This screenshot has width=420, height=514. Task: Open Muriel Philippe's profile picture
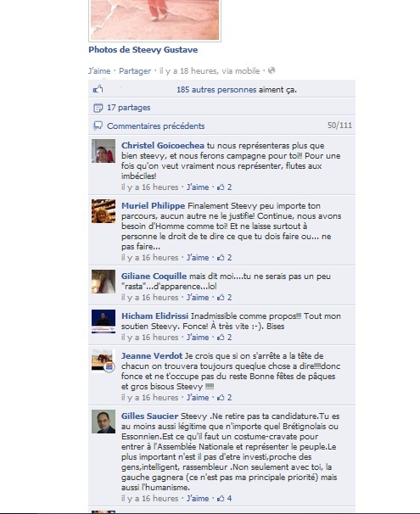[104, 211]
